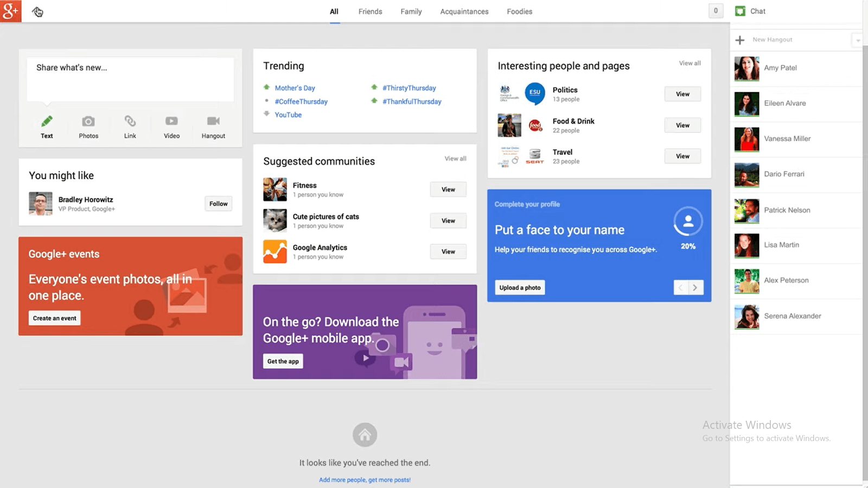Open chat with Alex Peterson

(x=796, y=281)
